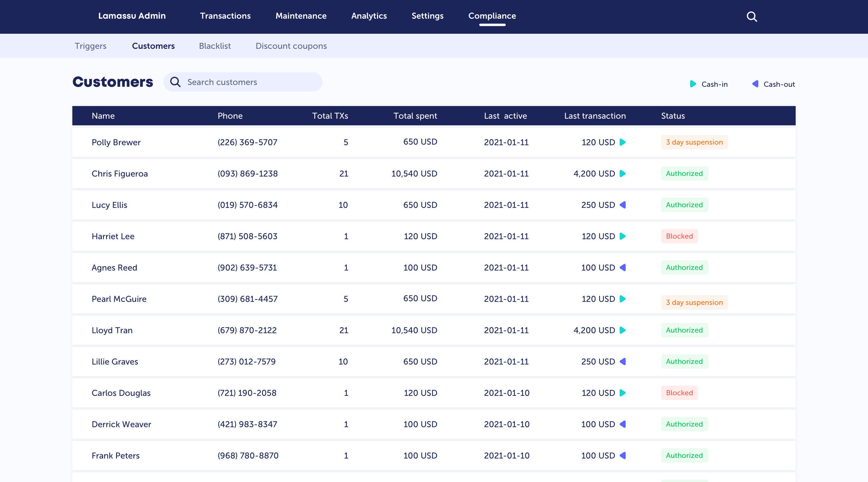Click the Total spent column header
Viewport: 868px width, 482px height.
415,116
